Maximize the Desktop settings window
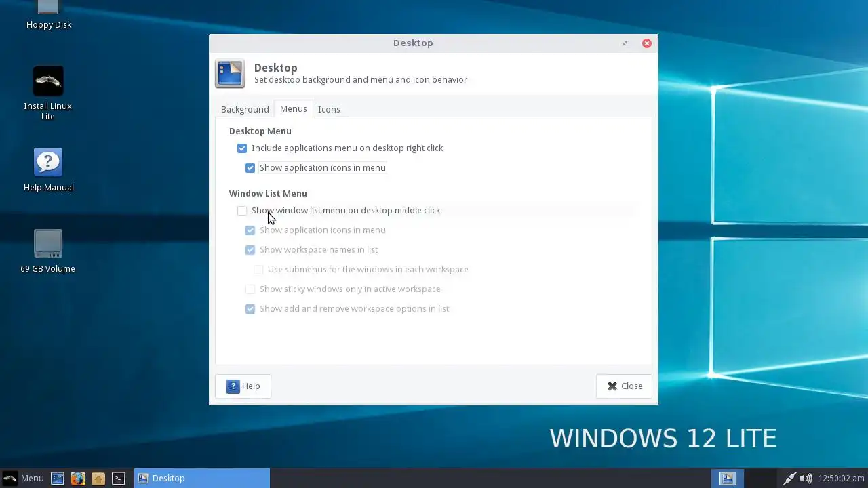The width and height of the screenshot is (868, 488). click(625, 43)
